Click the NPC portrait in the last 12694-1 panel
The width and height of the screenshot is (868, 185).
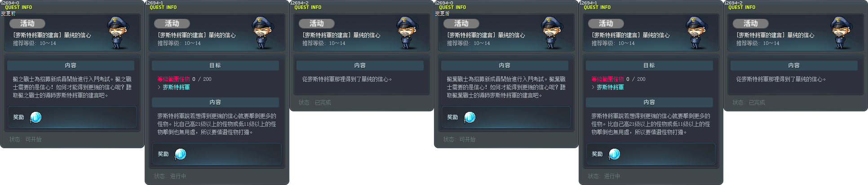[x=697, y=33]
